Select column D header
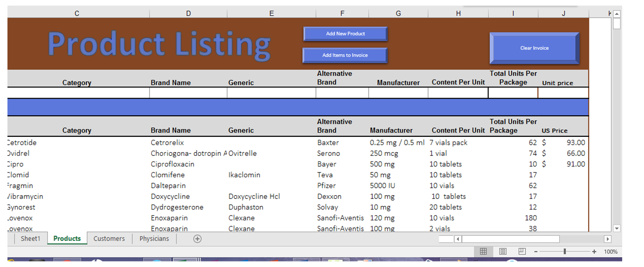This screenshot has height=267, width=644. (188, 14)
